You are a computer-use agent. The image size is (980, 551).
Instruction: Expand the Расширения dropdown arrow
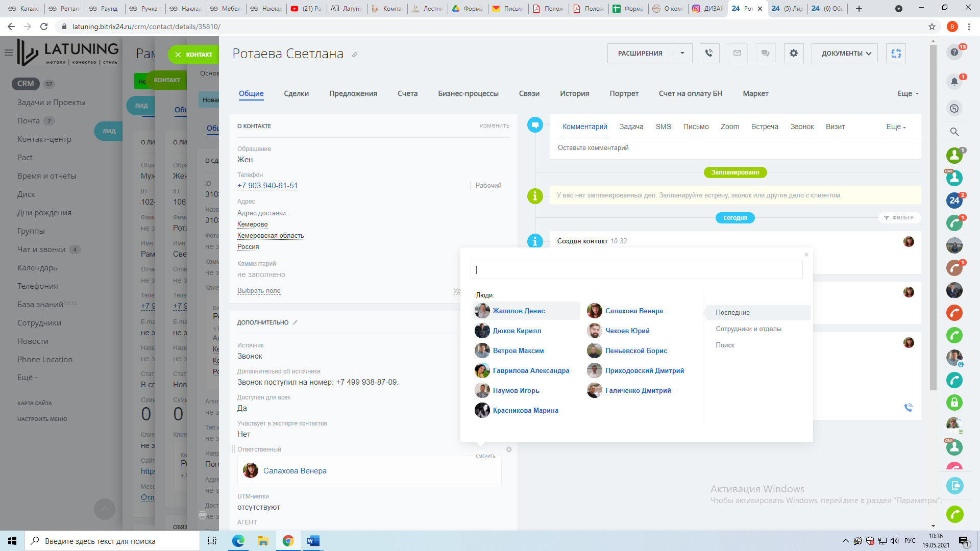click(682, 53)
